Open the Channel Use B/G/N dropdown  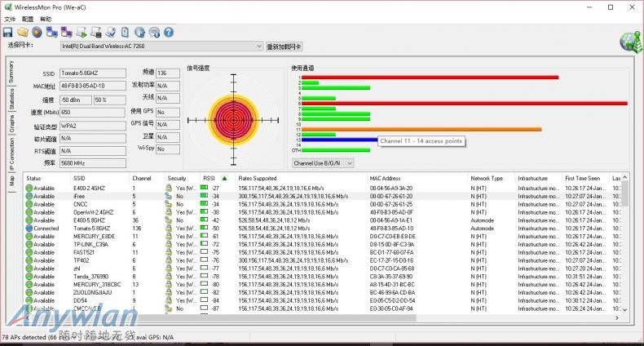[324, 163]
